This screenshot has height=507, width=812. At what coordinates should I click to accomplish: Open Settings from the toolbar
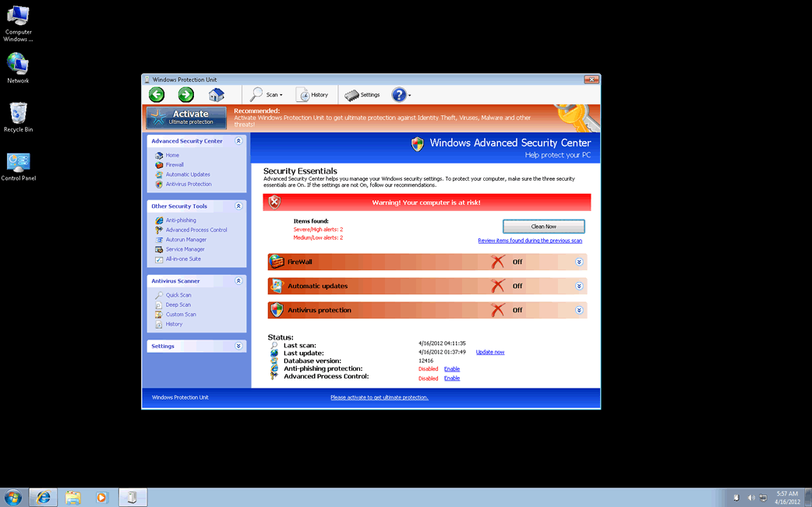pos(362,95)
